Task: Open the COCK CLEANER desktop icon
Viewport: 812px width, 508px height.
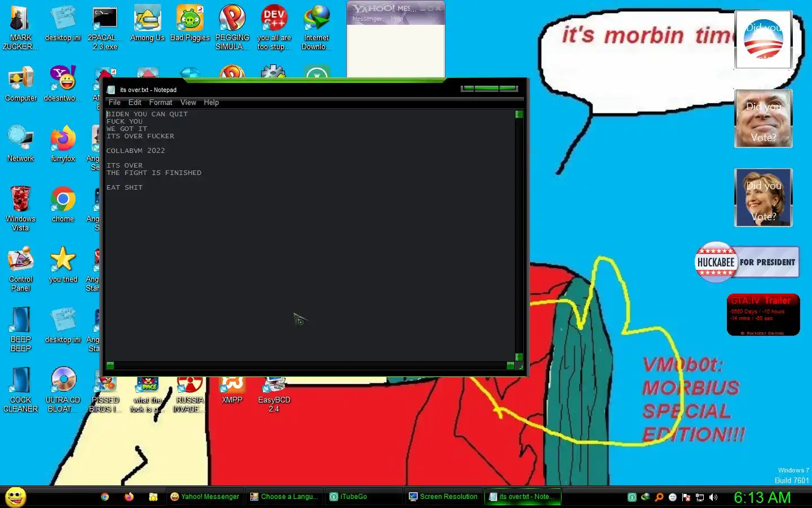Action: click(20, 389)
